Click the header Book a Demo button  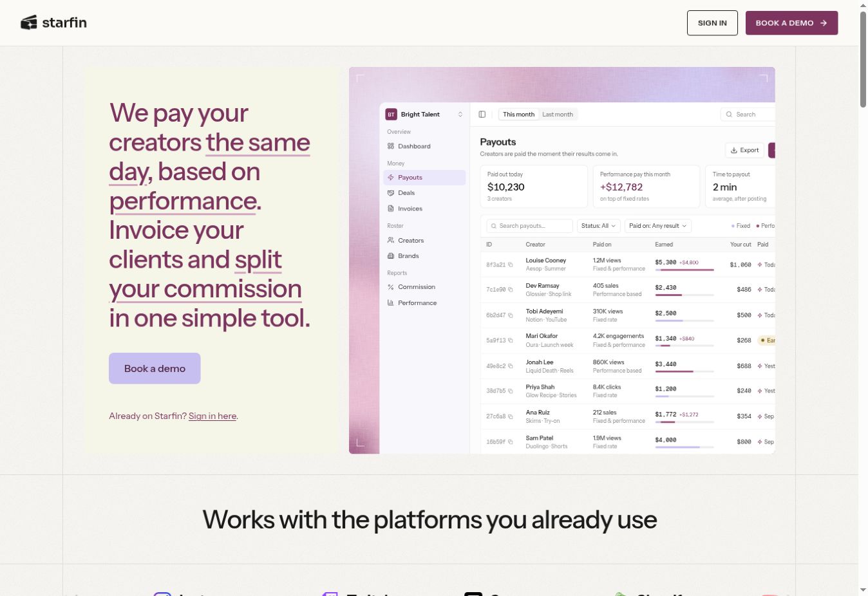click(791, 23)
